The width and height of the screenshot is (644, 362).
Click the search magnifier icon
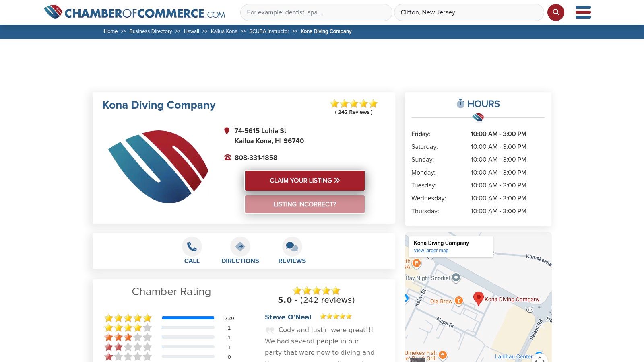(x=556, y=12)
